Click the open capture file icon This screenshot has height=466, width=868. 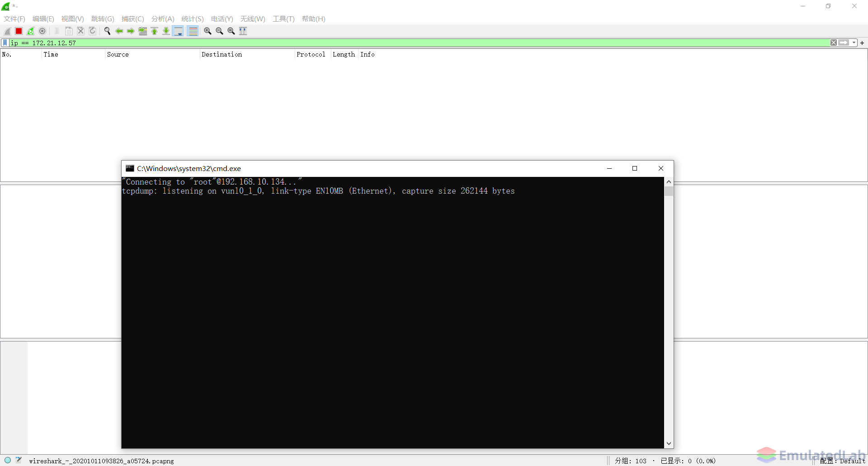pyautogui.click(x=57, y=31)
